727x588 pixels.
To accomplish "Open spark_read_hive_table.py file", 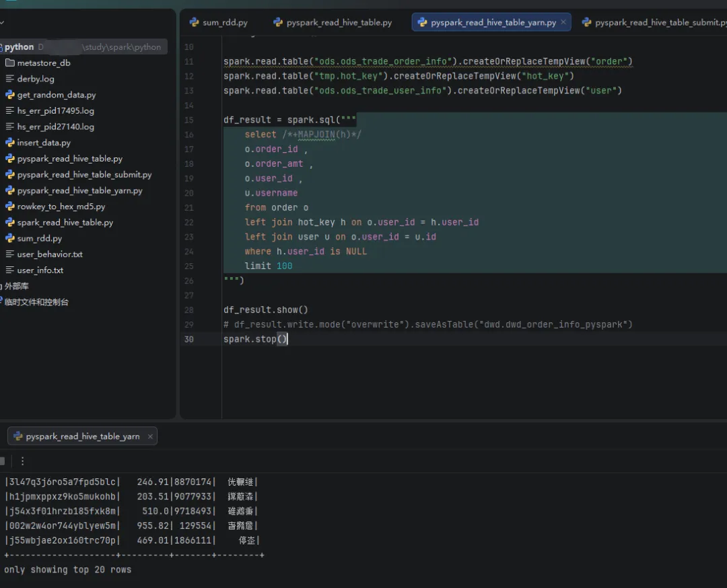I will [x=65, y=223].
